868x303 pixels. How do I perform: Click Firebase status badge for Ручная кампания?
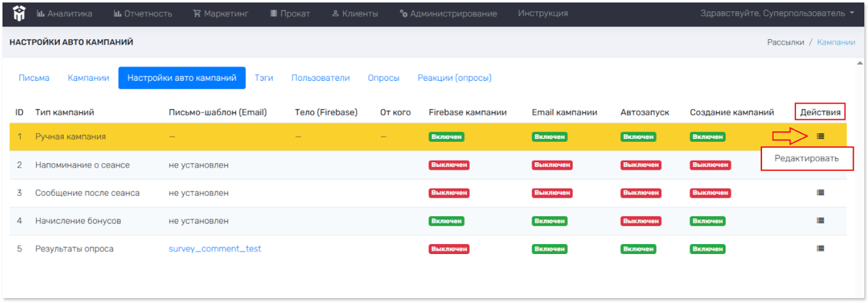click(x=446, y=137)
